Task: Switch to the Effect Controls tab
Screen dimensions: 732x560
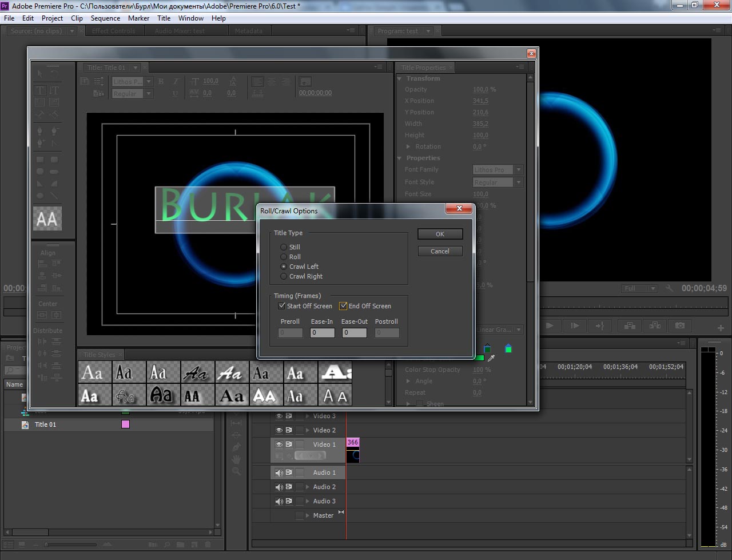Action: [x=114, y=31]
